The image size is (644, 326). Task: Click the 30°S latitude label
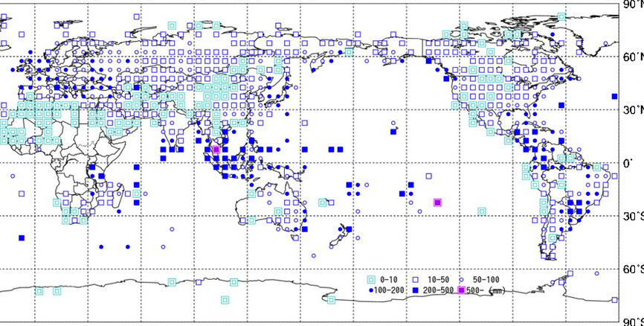tap(631, 217)
